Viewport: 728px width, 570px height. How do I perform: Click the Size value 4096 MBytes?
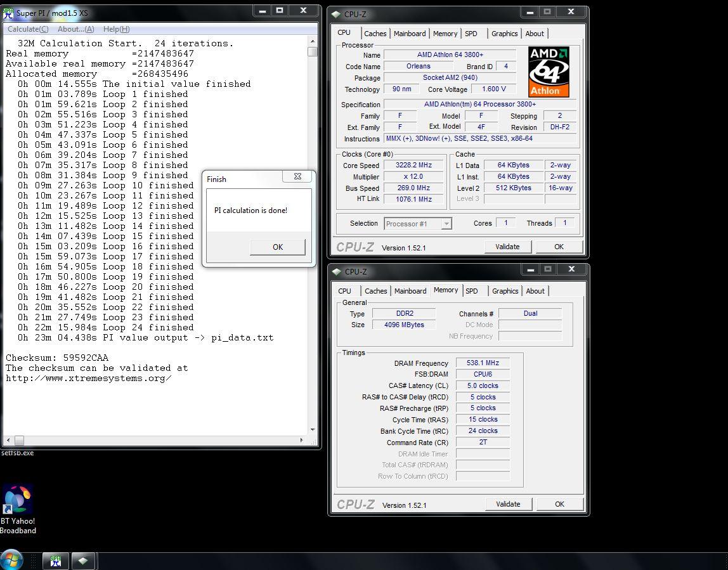404,325
